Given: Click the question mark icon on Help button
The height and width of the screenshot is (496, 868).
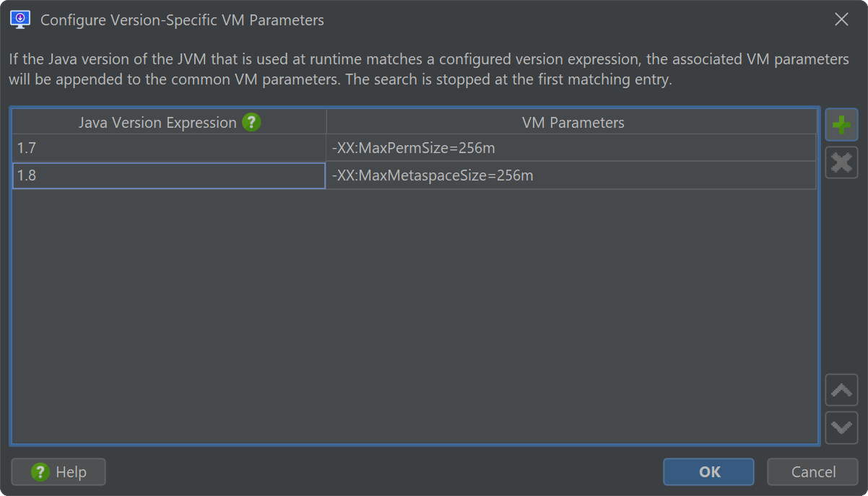Looking at the screenshot, I should tap(40, 472).
